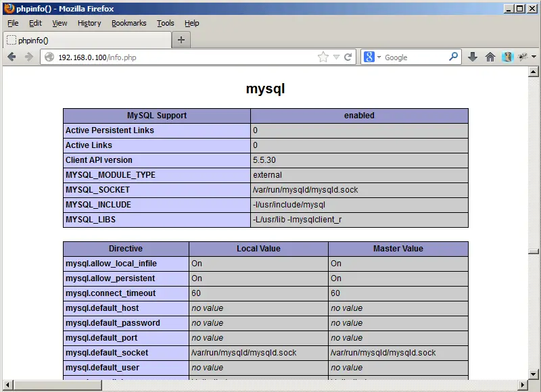Click the mysql section heading
The image size is (541, 392).
coord(265,89)
